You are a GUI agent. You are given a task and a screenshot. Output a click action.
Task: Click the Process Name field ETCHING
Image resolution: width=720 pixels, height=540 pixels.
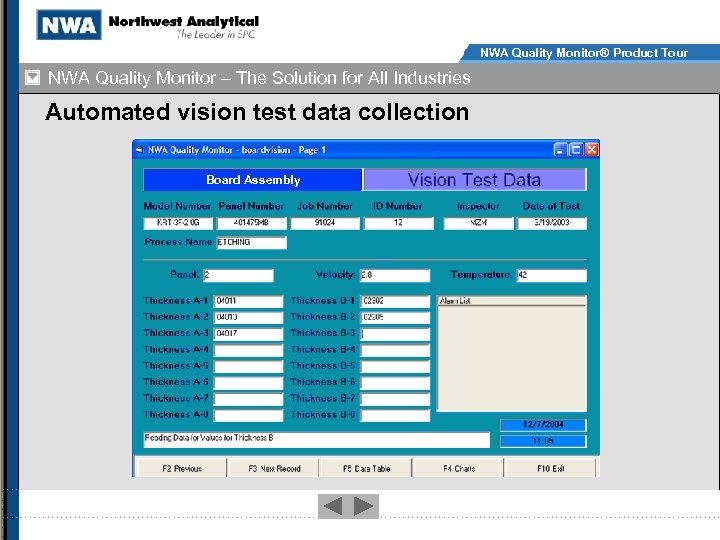pos(252,242)
